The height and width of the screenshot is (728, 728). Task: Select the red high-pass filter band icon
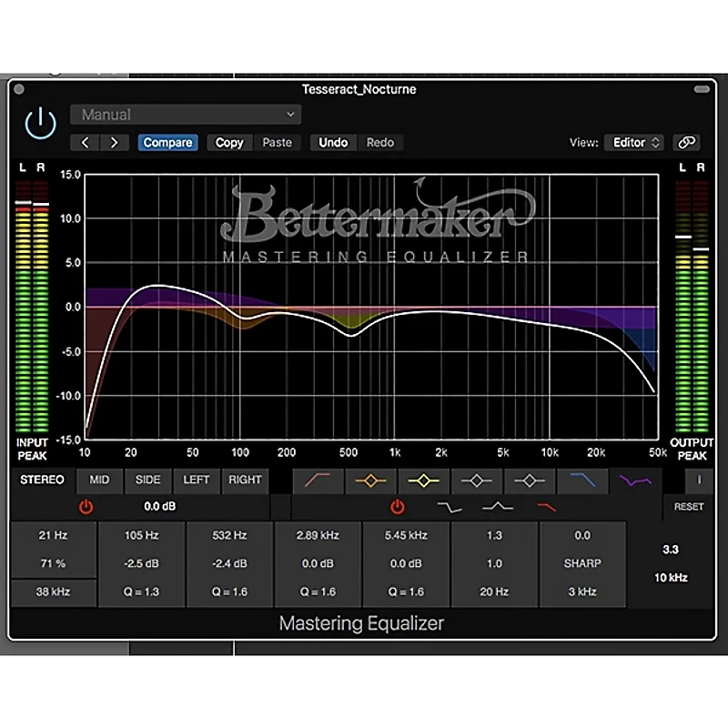click(x=318, y=480)
